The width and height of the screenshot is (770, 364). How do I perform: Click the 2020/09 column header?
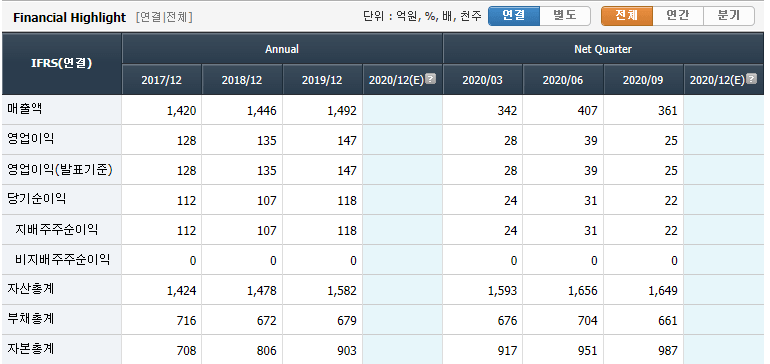(643, 80)
